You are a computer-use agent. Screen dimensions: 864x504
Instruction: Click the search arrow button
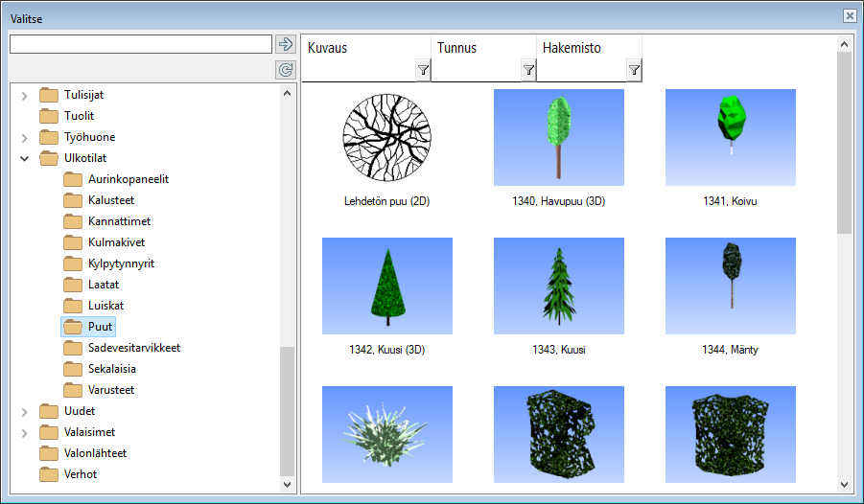click(x=285, y=44)
